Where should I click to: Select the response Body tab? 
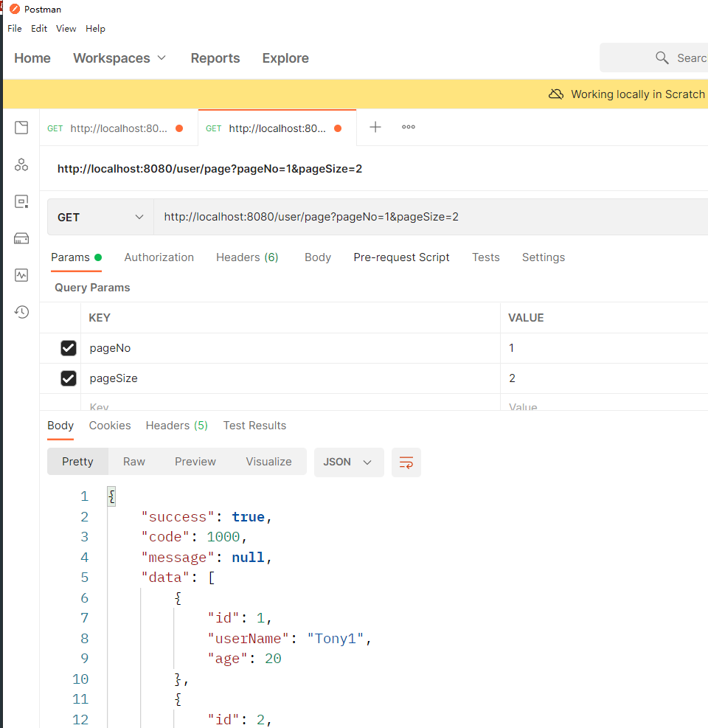click(x=60, y=426)
